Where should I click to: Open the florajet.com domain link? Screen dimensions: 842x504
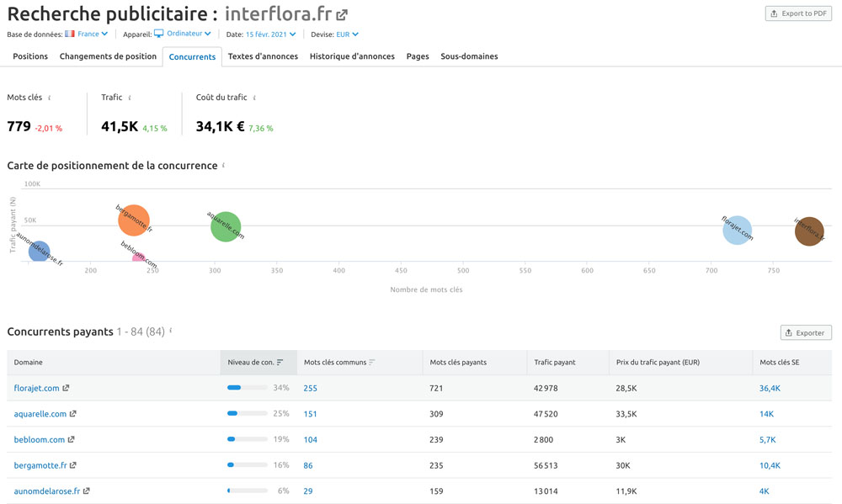[36, 388]
